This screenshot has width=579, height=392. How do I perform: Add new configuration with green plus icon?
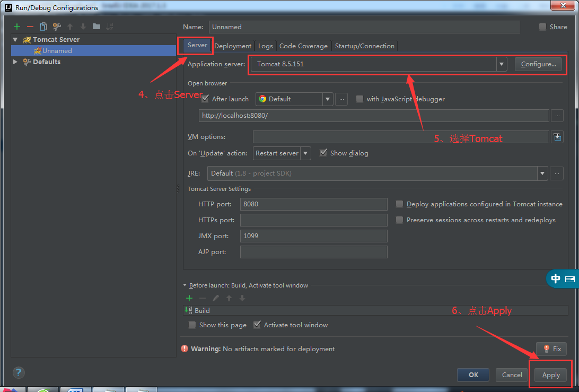tap(16, 27)
